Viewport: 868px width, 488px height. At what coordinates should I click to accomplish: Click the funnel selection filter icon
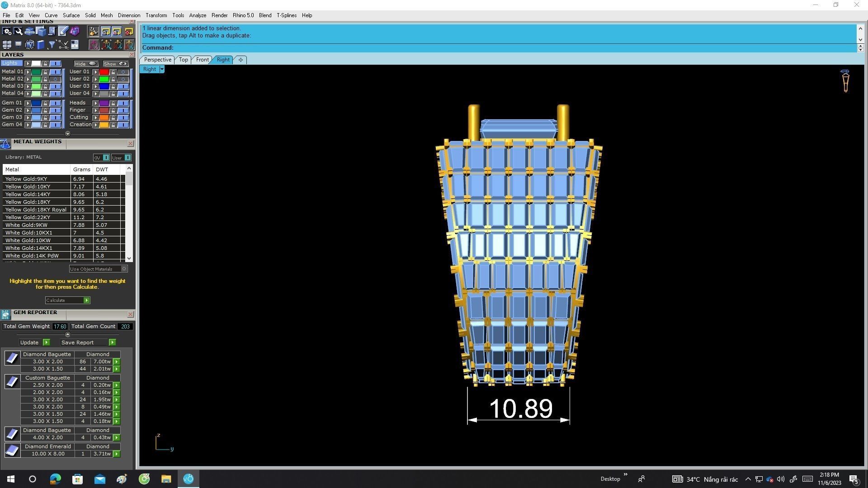coord(52,45)
